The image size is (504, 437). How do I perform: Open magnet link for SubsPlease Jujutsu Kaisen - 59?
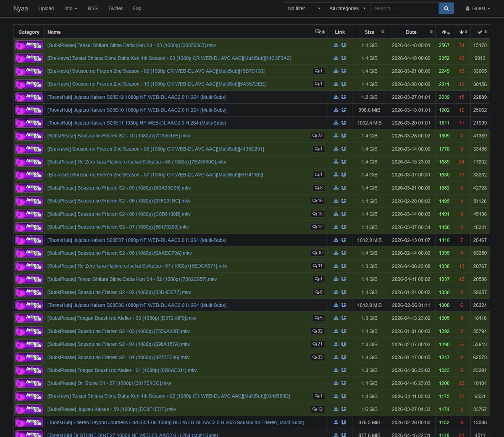coord(344,409)
